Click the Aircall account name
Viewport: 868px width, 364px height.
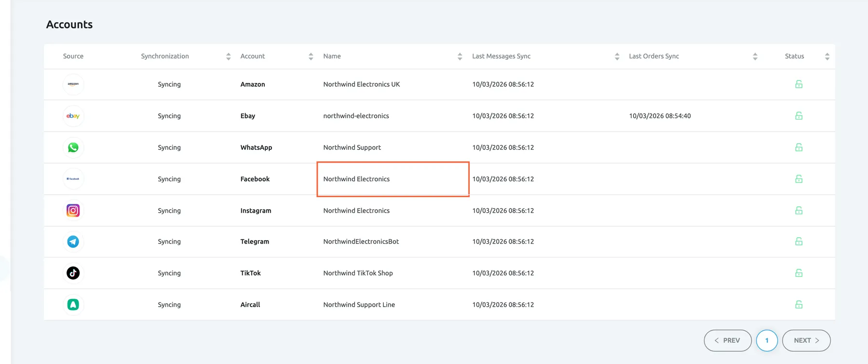[250, 305]
